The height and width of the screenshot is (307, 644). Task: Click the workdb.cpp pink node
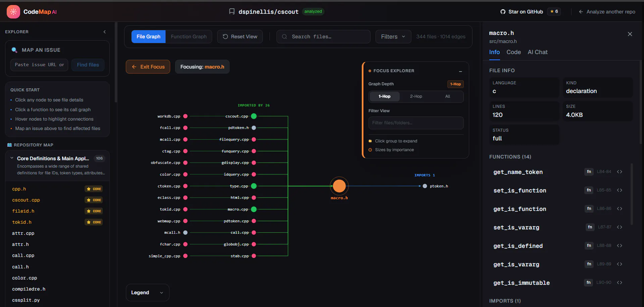pyautogui.click(x=185, y=116)
